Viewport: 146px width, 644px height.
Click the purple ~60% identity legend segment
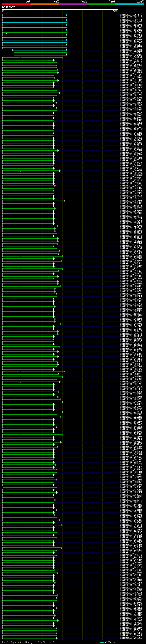(73, 4)
